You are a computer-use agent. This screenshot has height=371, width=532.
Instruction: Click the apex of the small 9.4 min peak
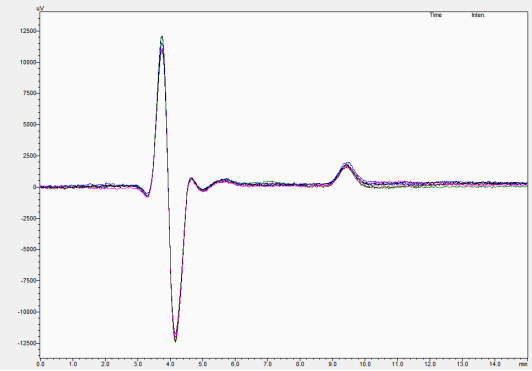pyautogui.click(x=347, y=164)
